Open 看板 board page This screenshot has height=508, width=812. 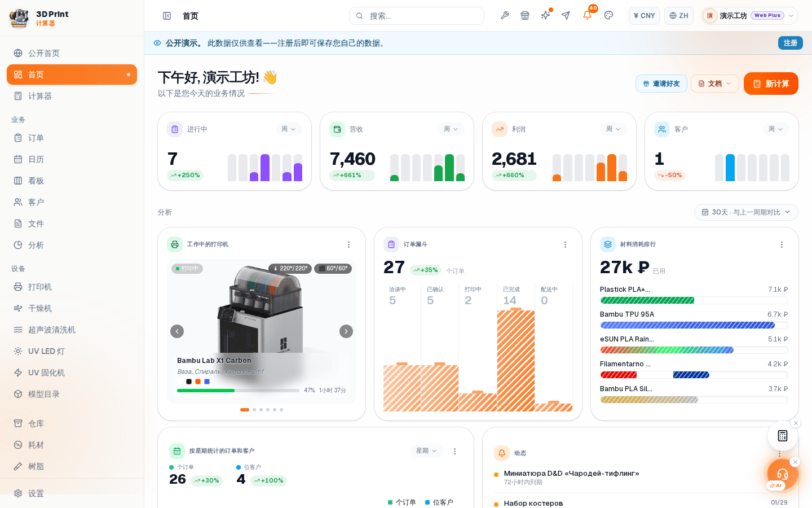click(x=72, y=181)
